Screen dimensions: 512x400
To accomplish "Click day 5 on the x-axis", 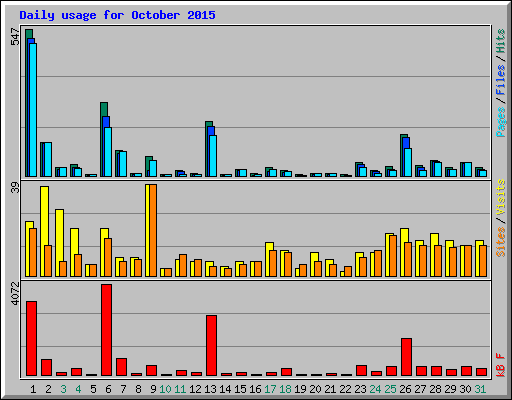I will coord(93,389).
